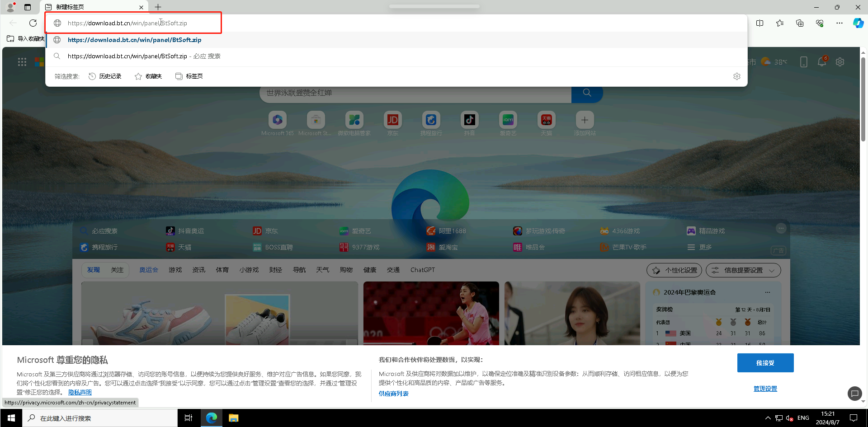This screenshot has height=427, width=868.
Task: Accept privacy terms with 我接受
Action: click(x=765, y=363)
